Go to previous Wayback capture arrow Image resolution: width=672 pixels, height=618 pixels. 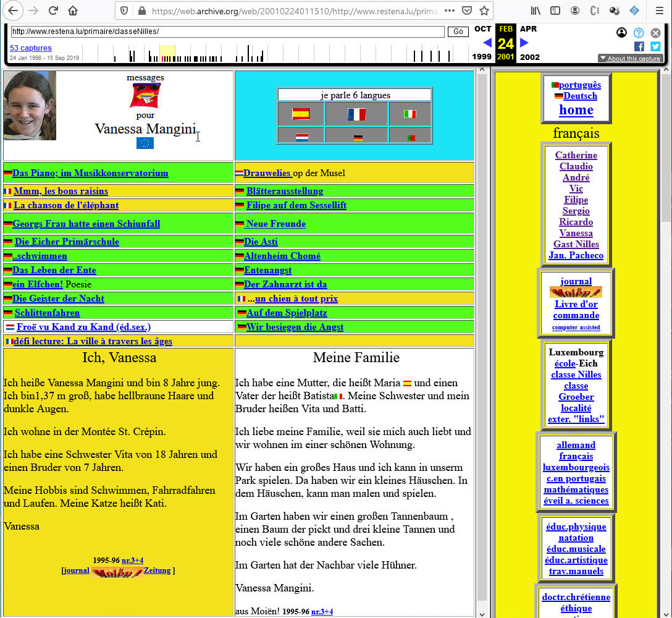click(x=487, y=43)
